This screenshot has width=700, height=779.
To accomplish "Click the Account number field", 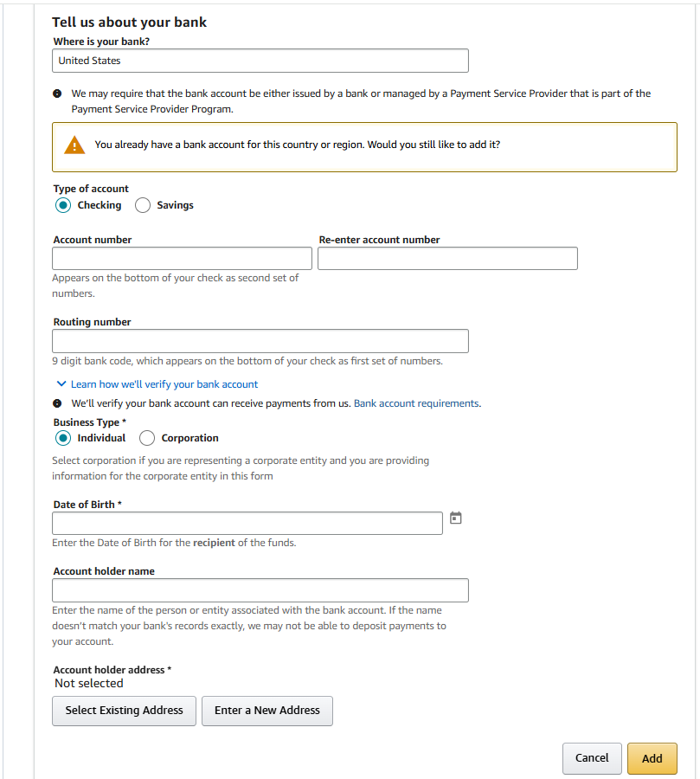I will pos(182,258).
